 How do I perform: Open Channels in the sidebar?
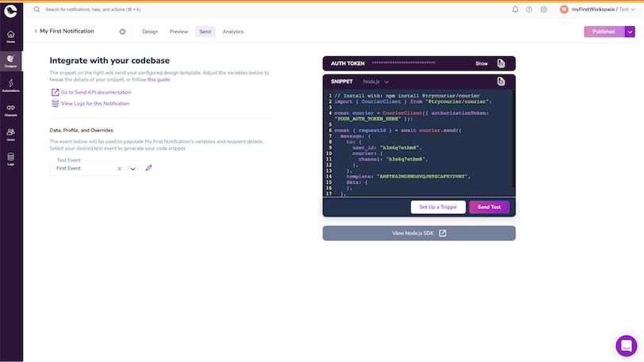pyautogui.click(x=10, y=110)
